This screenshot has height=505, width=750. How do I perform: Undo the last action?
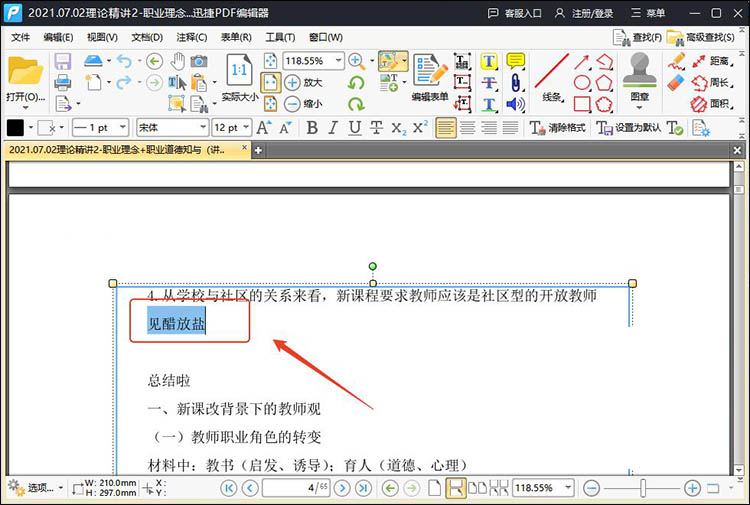[x=124, y=61]
